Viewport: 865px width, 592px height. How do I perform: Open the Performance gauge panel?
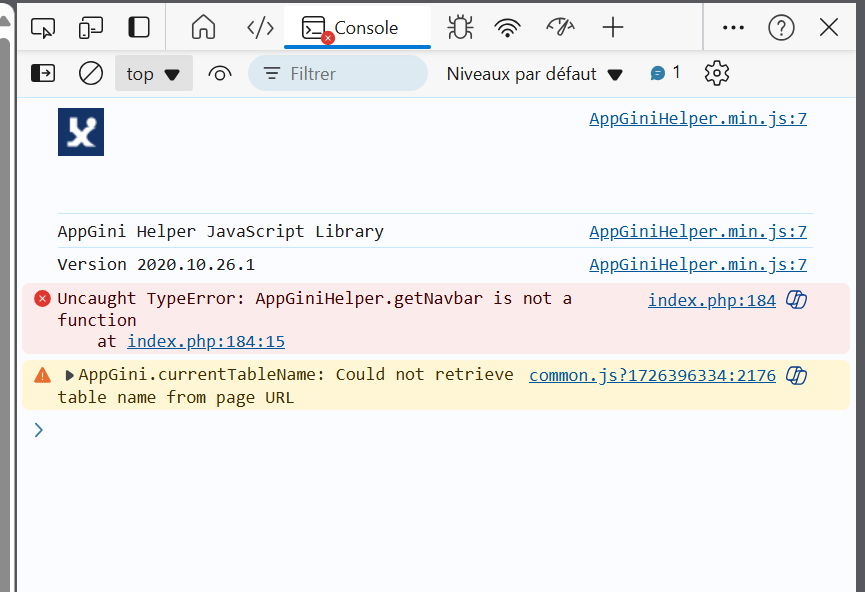click(x=560, y=27)
